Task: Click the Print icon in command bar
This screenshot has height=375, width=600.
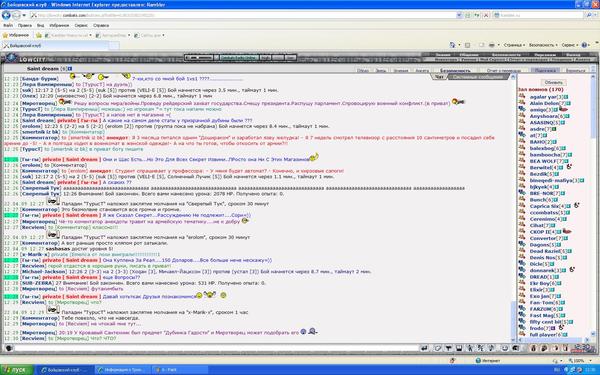Action: (492, 45)
